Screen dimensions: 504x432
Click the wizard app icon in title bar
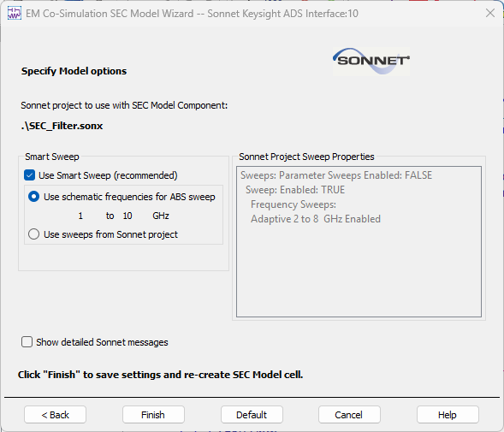(x=15, y=14)
